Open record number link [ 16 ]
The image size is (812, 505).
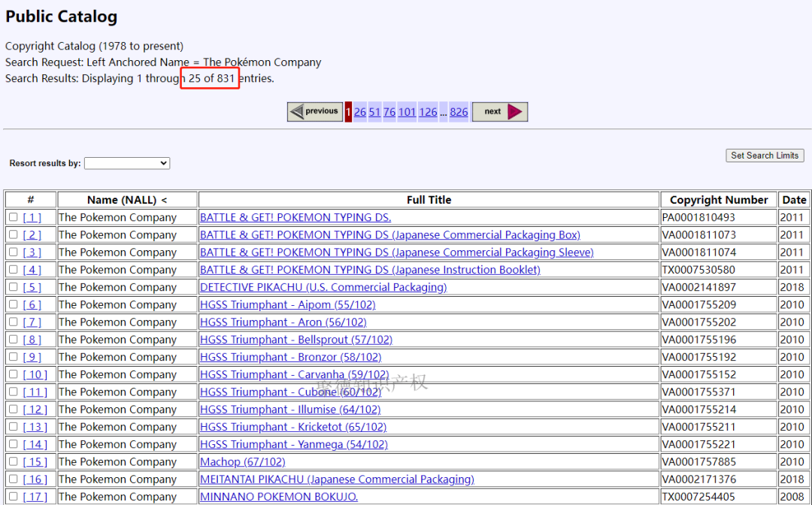tap(35, 479)
